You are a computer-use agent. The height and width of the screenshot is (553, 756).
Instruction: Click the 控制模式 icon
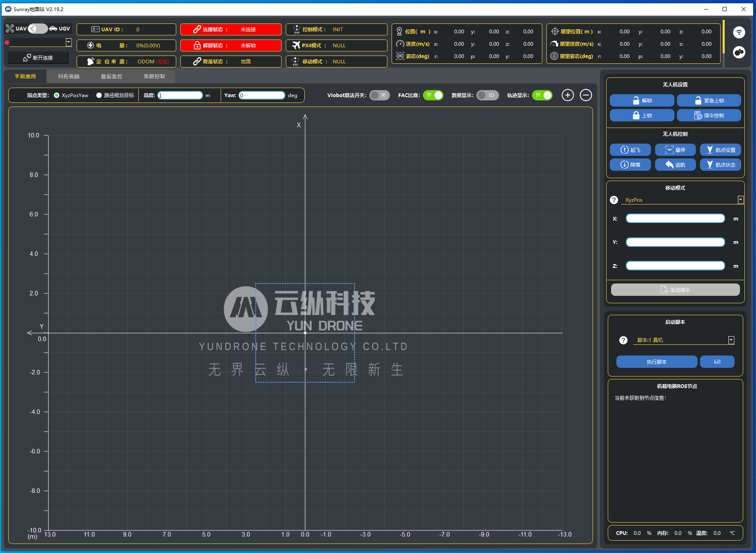pyautogui.click(x=296, y=30)
